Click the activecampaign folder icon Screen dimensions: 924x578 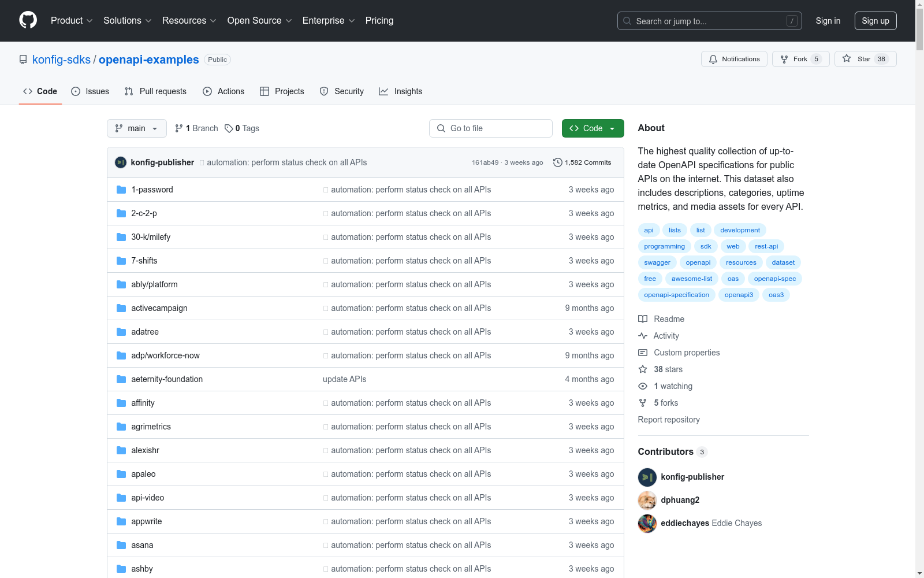coord(121,308)
